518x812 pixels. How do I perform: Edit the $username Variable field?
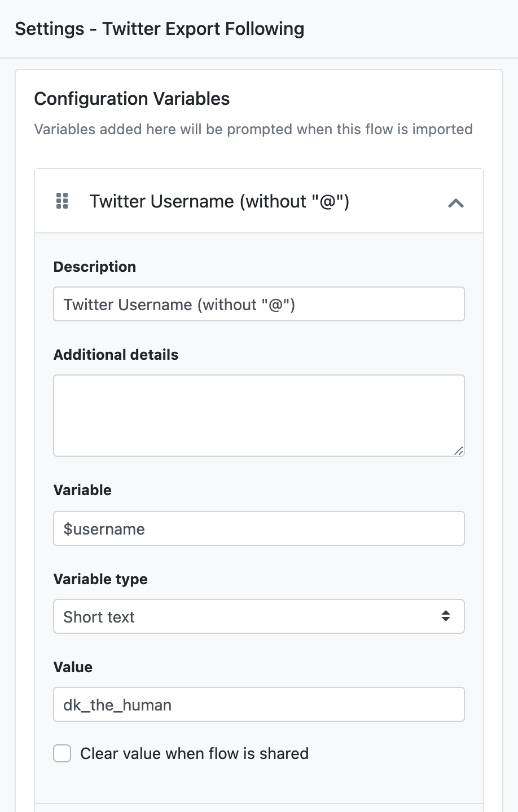point(259,528)
